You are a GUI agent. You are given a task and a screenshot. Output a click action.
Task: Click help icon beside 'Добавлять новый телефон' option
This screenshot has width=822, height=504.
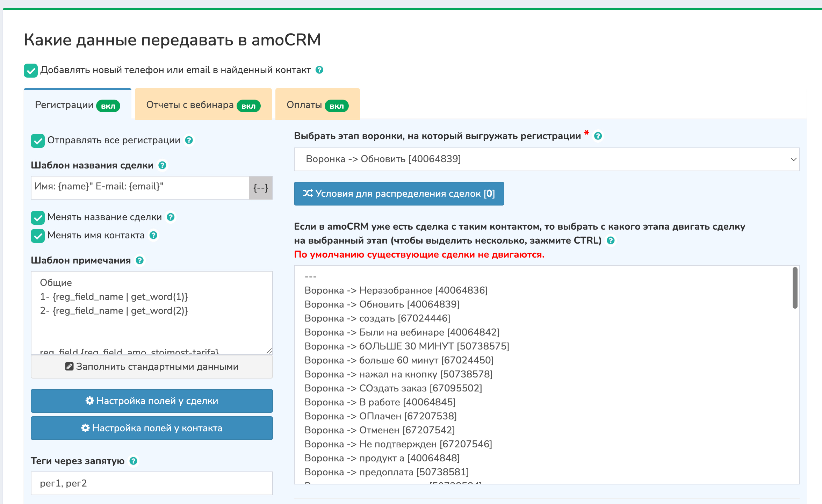click(319, 70)
